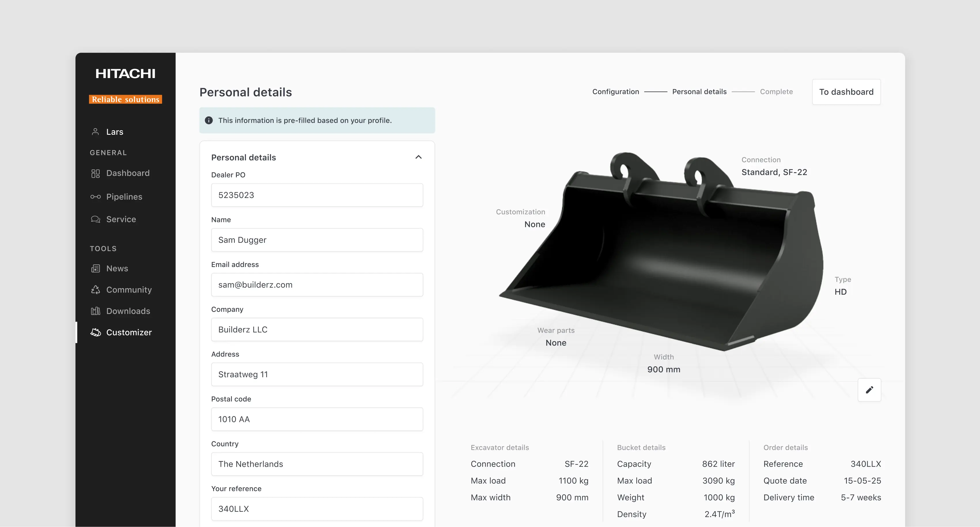Open Service via the chat bubble icon
The height and width of the screenshot is (527, 980).
[95, 219]
